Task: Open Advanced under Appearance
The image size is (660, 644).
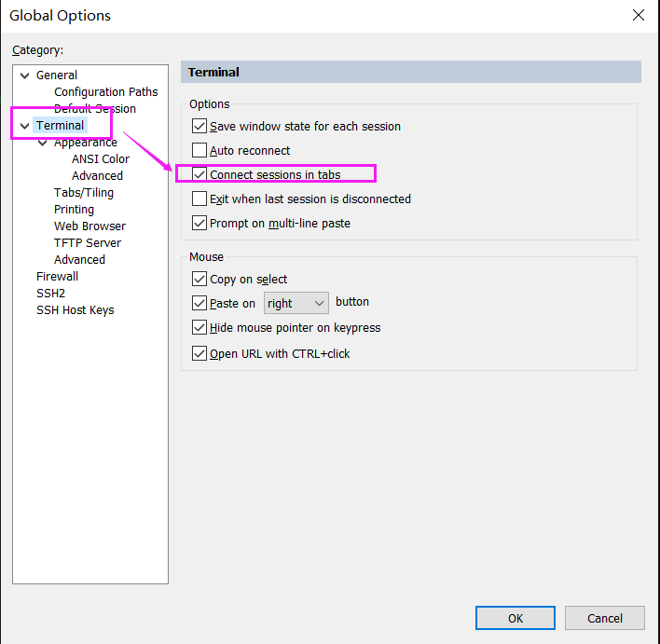Action: click(97, 175)
